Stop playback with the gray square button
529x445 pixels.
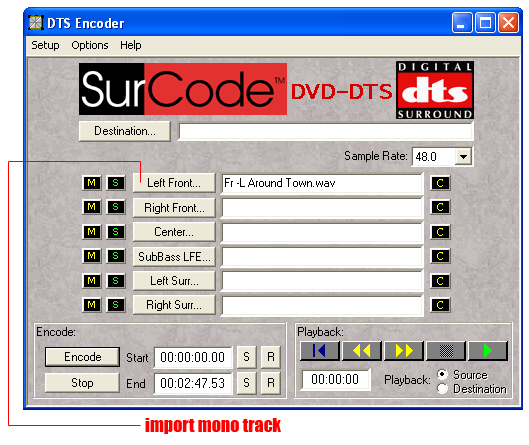coord(446,351)
